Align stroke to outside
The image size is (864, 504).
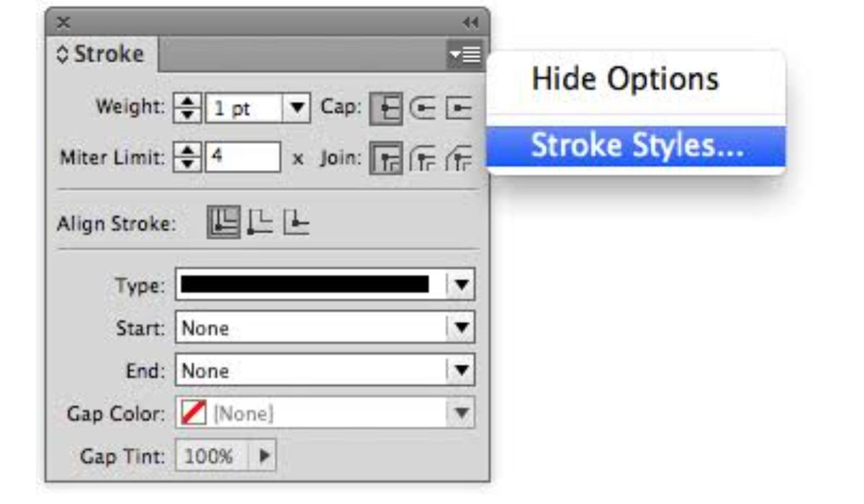coord(297,222)
